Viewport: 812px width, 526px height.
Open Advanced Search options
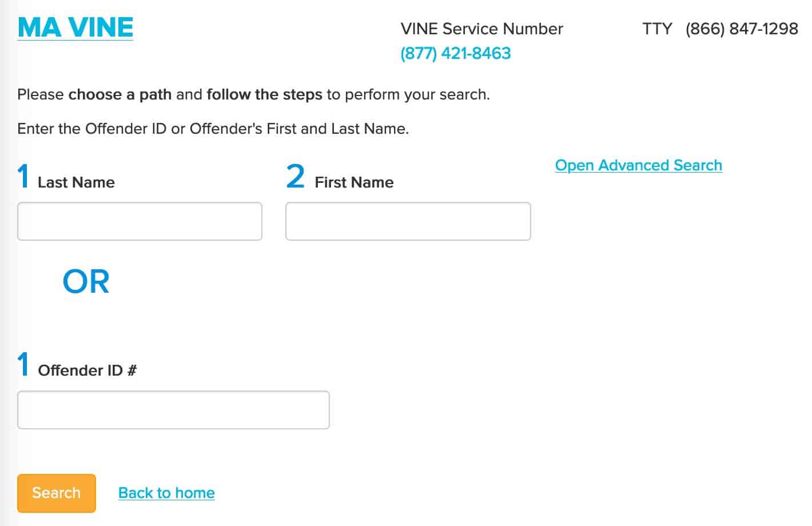[x=638, y=165]
